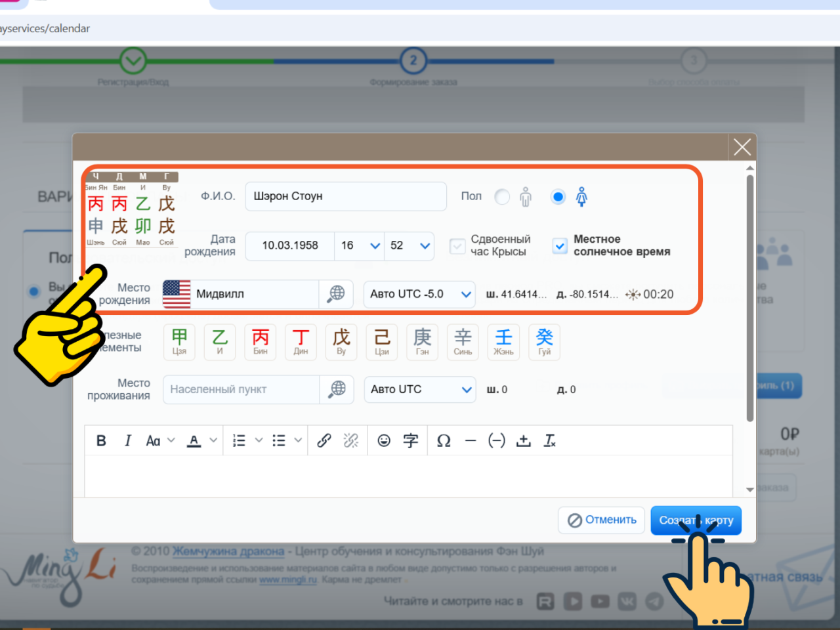840x630 pixels.
Task: Click the Отменить button
Action: click(601, 519)
